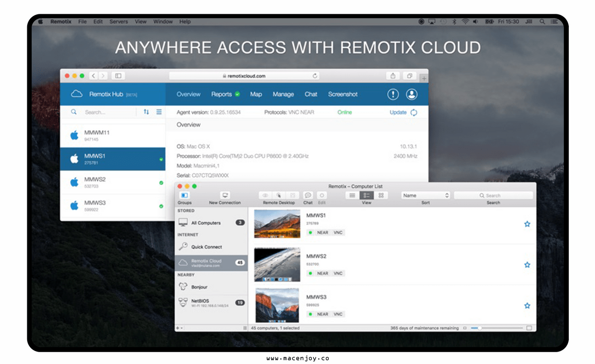The image size is (595, 364).
Task: Open the add (+) menu in the sidebar footer
Action: (179, 328)
